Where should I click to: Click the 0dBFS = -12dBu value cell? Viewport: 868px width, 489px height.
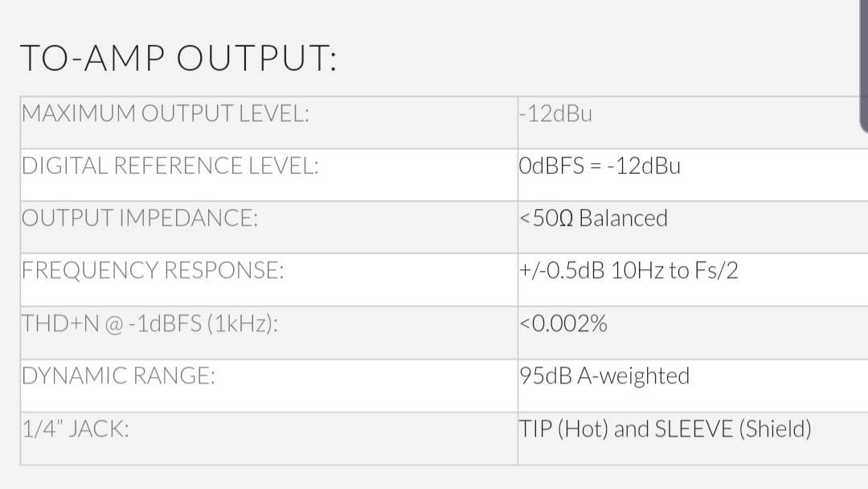600,166
